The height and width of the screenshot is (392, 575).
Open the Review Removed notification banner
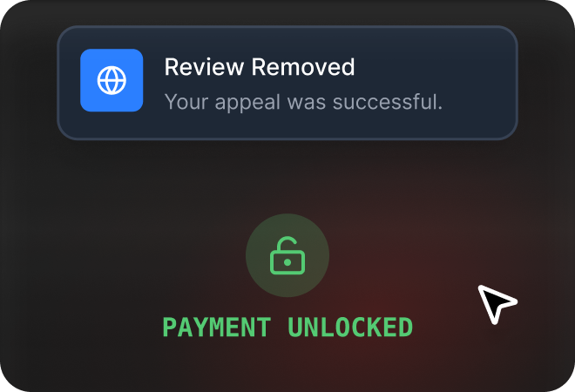(x=287, y=83)
